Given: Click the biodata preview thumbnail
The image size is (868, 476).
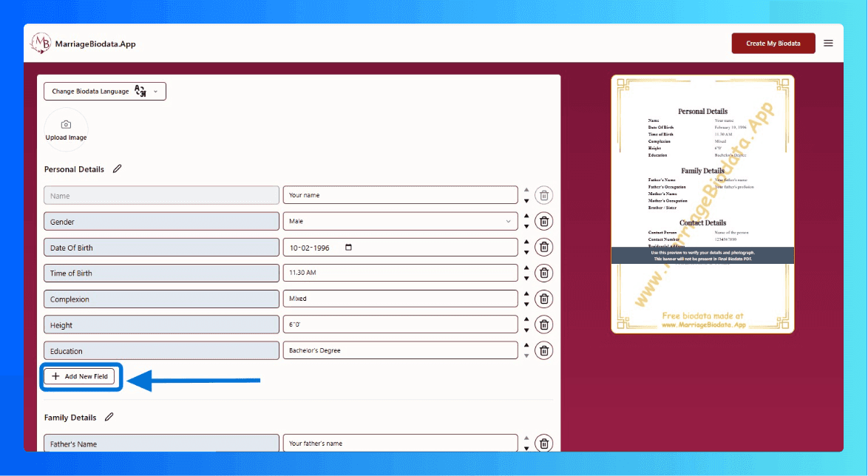Looking at the screenshot, I should pos(702,203).
